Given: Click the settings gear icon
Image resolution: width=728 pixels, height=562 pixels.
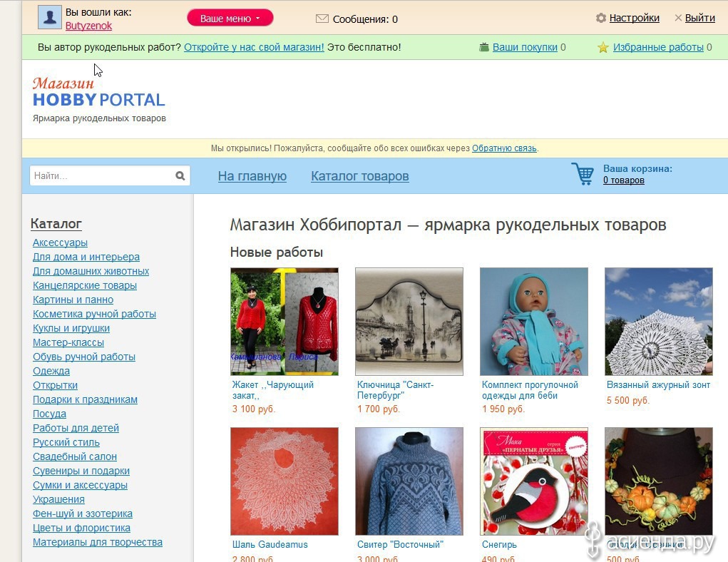Looking at the screenshot, I should tap(601, 18).
